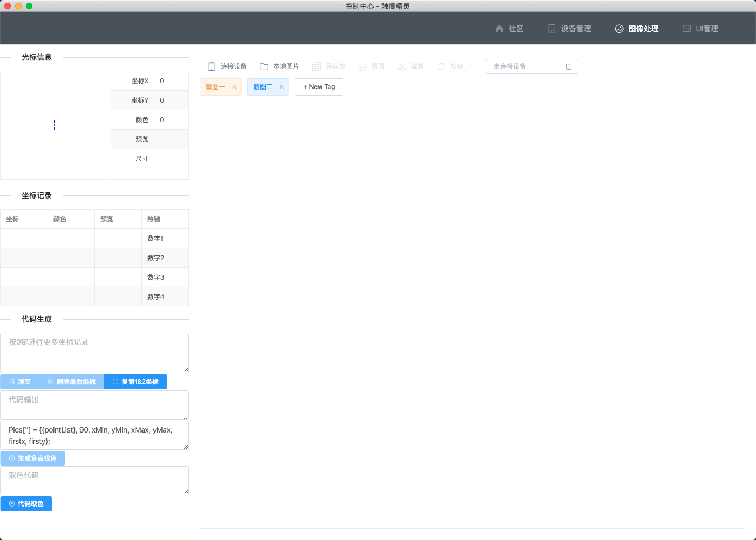Expand the 旋转 dropdown arrow
This screenshot has height=540, width=756.
click(x=471, y=66)
